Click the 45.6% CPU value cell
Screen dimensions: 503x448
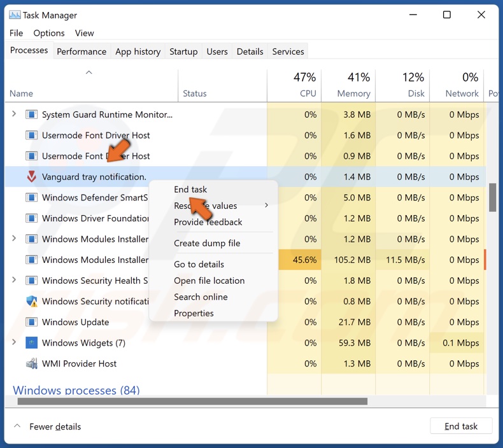(x=300, y=260)
